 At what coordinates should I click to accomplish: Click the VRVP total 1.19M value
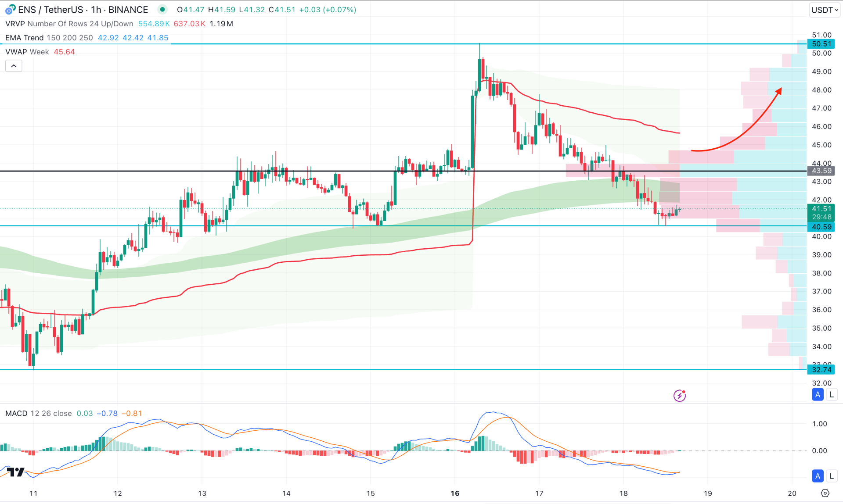(x=221, y=24)
